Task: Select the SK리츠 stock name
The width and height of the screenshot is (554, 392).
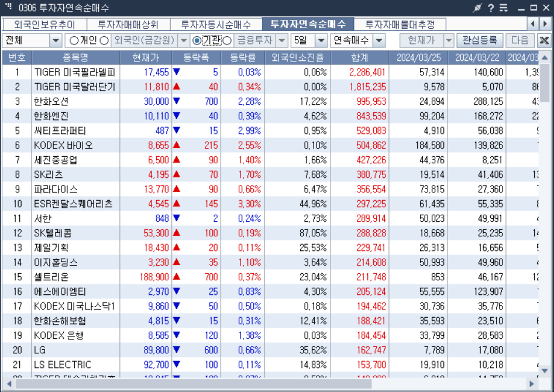Action: (x=49, y=174)
